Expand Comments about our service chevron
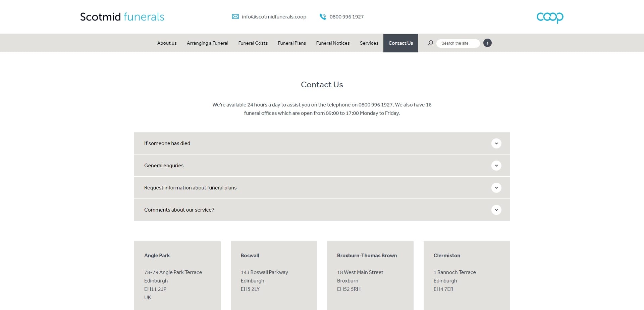Screen dimensions: 644x310 (x=496, y=210)
